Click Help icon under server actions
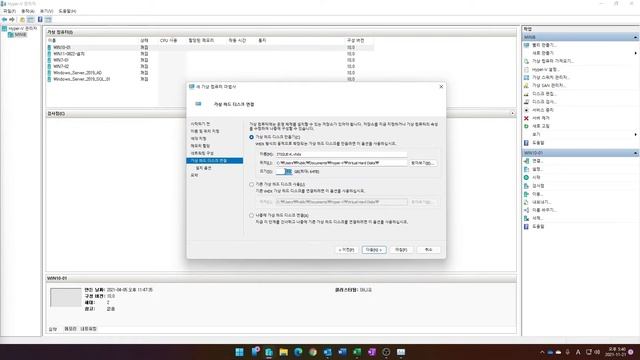The height and width of the screenshot is (360, 640). pyautogui.click(x=526, y=143)
